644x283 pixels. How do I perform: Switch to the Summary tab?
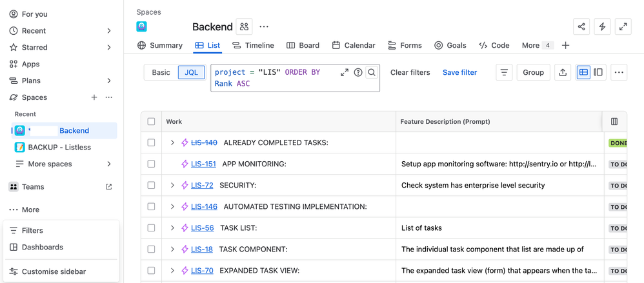pos(160,46)
